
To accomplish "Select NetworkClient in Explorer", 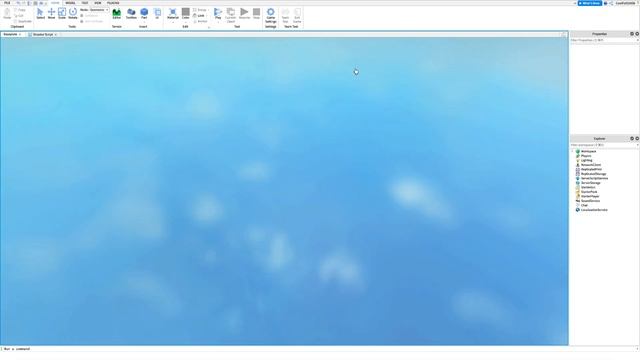I will [x=591, y=165].
